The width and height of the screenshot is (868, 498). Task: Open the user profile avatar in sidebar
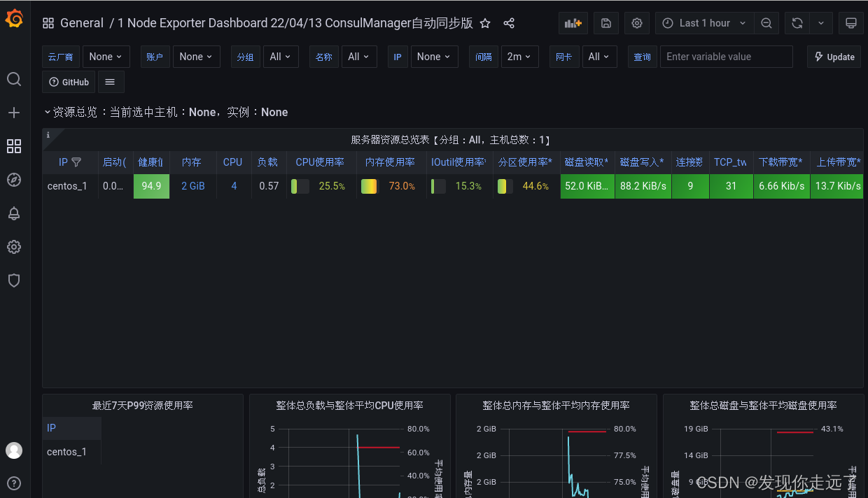[x=14, y=450]
